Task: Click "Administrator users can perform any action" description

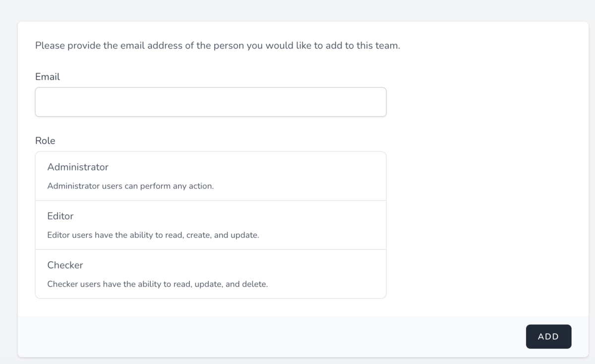Action: pyautogui.click(x=130, y=187)
